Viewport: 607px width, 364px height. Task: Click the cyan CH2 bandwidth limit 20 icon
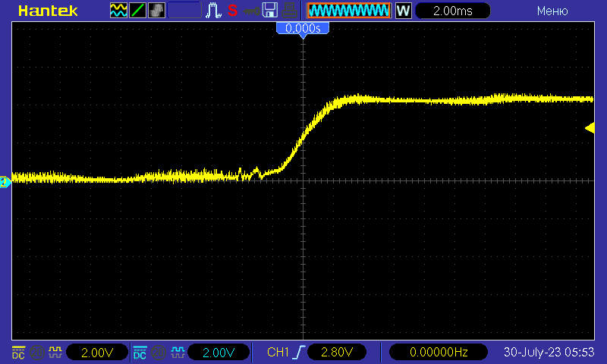[x=159, y=353]
